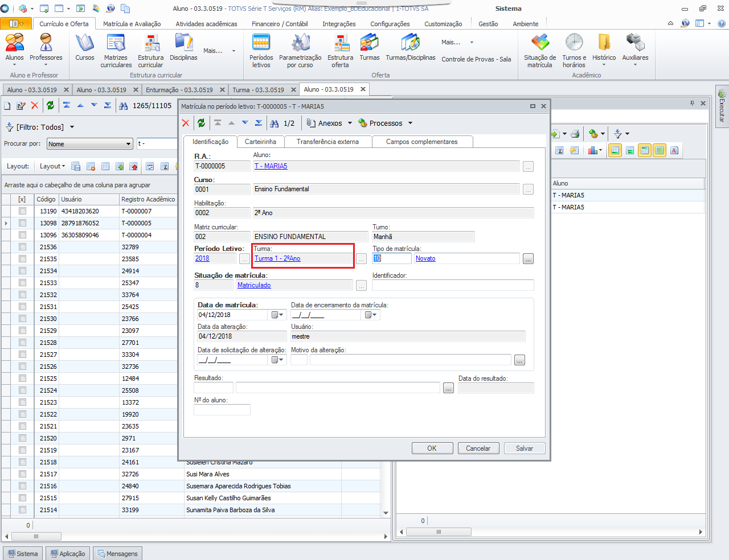729x560 pixels.
Task: Expand the Processos dropdown arrow
Action: click(x=410, y=123)
